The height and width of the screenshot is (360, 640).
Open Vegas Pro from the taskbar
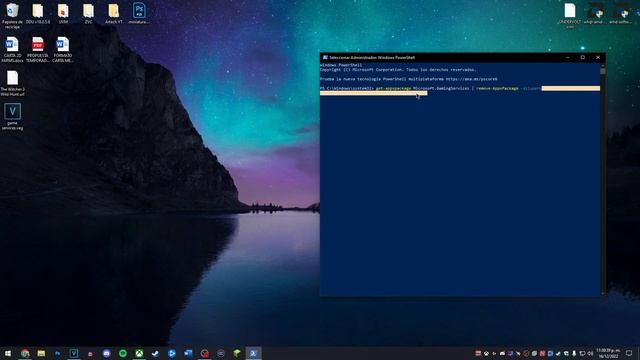click(x=74, y=353)
